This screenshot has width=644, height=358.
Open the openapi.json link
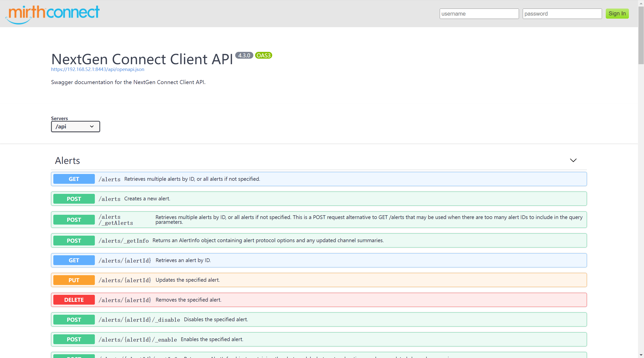(98, 69)
